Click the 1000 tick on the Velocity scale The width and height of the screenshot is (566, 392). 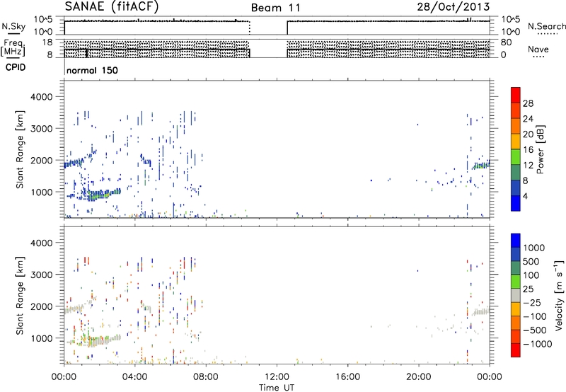534,248
